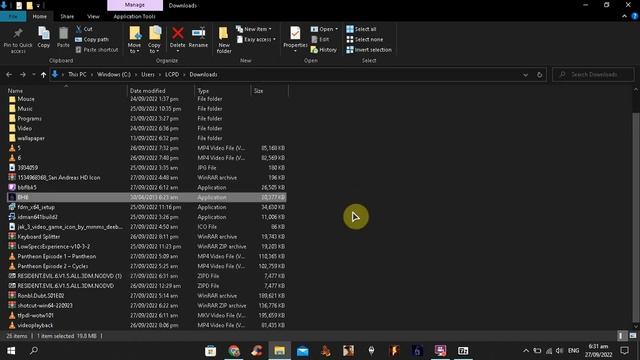Sort by the Type column header
640x360 pixels.
pyautogui.click(x=223, y=91)
